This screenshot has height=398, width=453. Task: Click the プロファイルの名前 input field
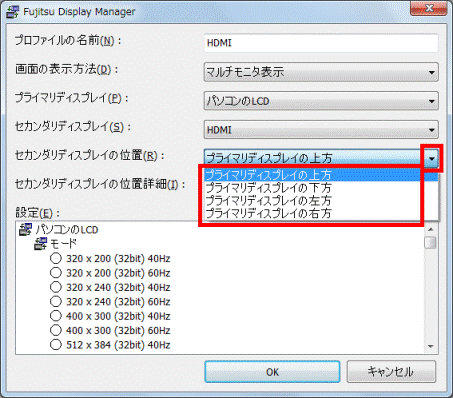click(321, 43)
